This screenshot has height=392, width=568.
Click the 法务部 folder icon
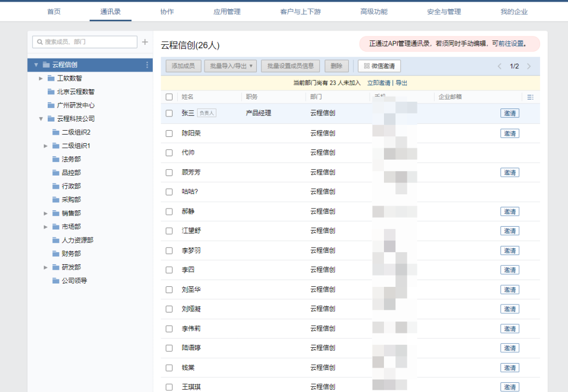click(56, 159)
